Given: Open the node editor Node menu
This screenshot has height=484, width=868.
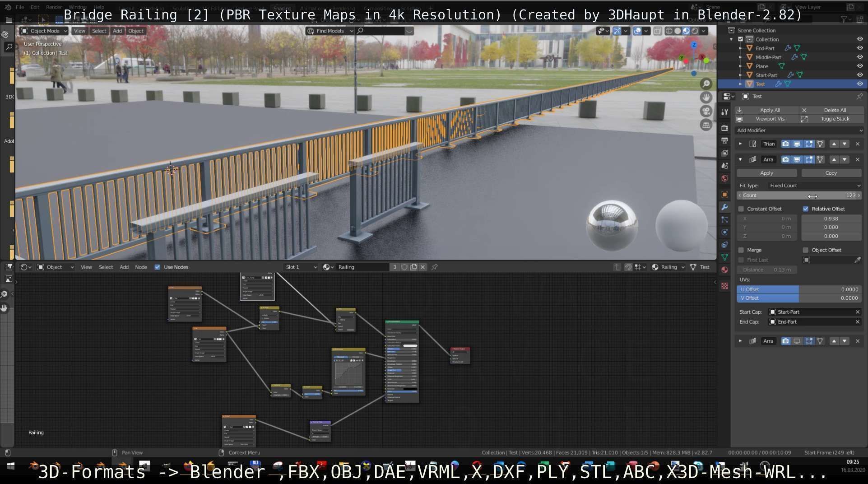Looking at the screenshot, I should pos(141,267).
